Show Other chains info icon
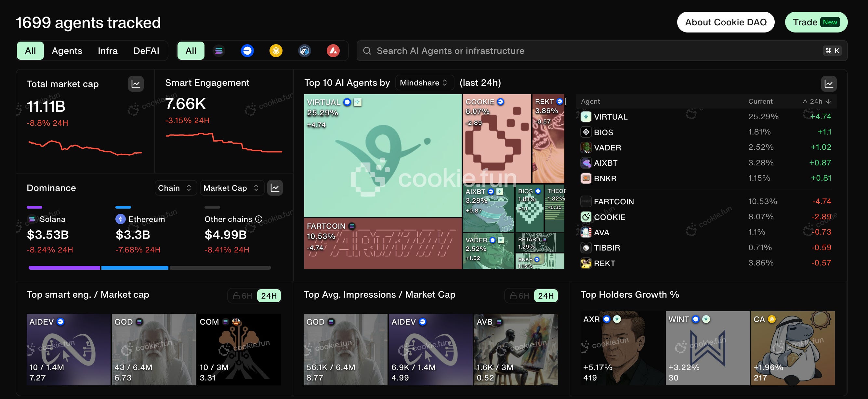 [x=259, y=219]
